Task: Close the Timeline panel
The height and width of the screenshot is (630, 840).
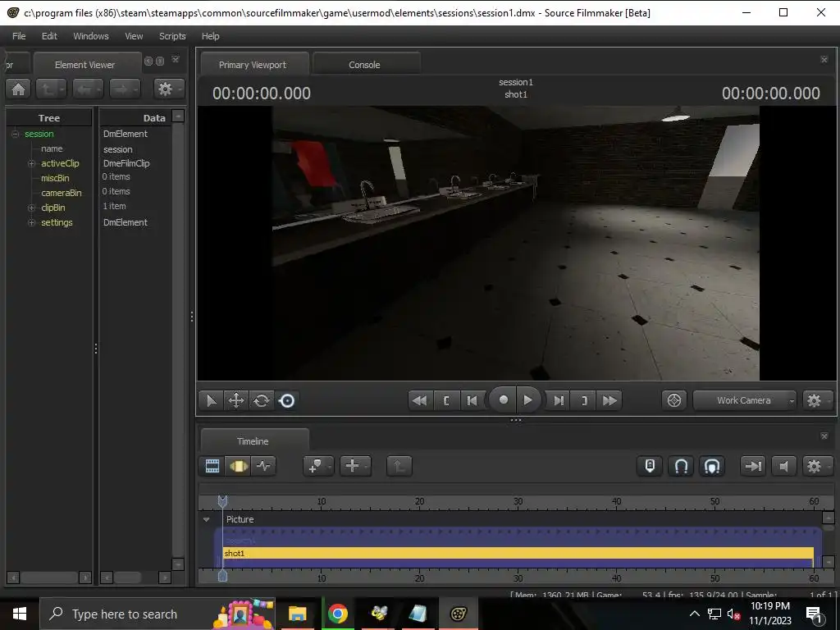Action: (824, 436)
